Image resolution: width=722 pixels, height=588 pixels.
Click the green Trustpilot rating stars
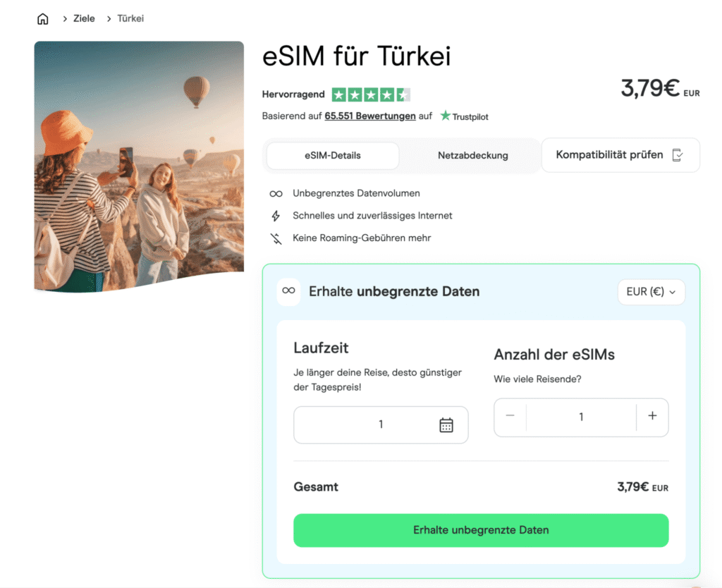[x=372, y=94]
